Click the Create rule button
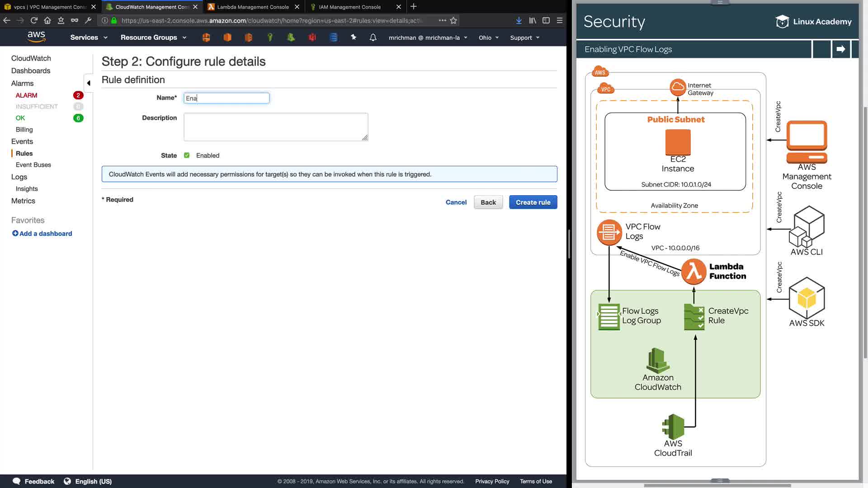868x488 pixels. pos(533,202)
